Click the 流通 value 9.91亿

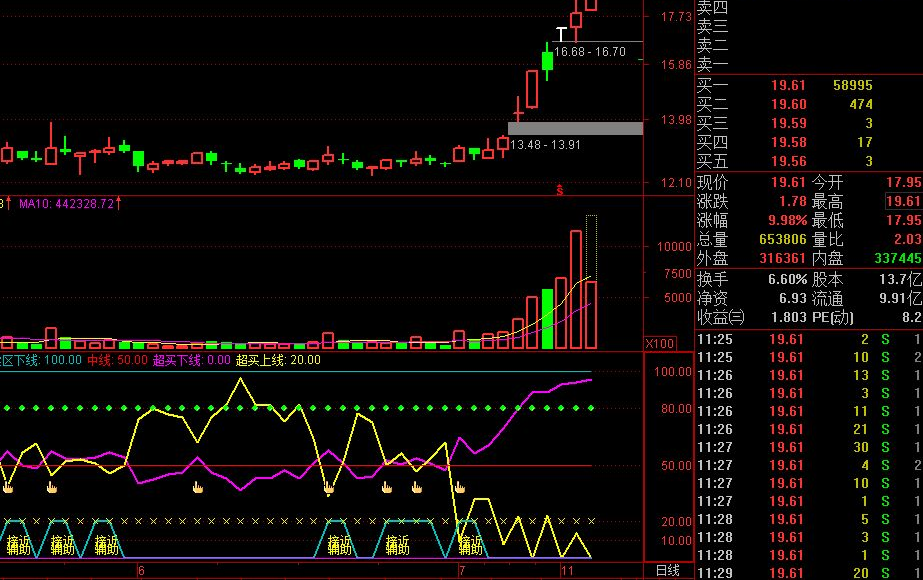[x=901, y=298]
